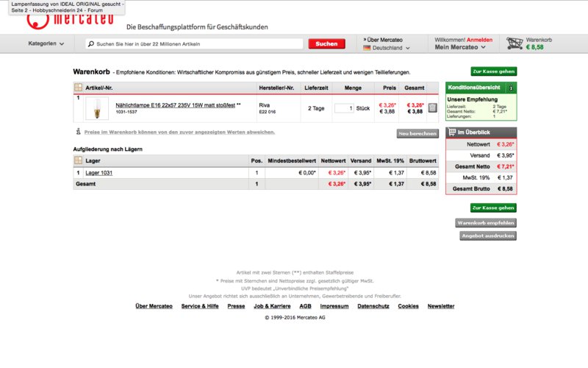The image size is (588, 368).
Task: Click the Neu berechnen button
Action: pos(417,133)
